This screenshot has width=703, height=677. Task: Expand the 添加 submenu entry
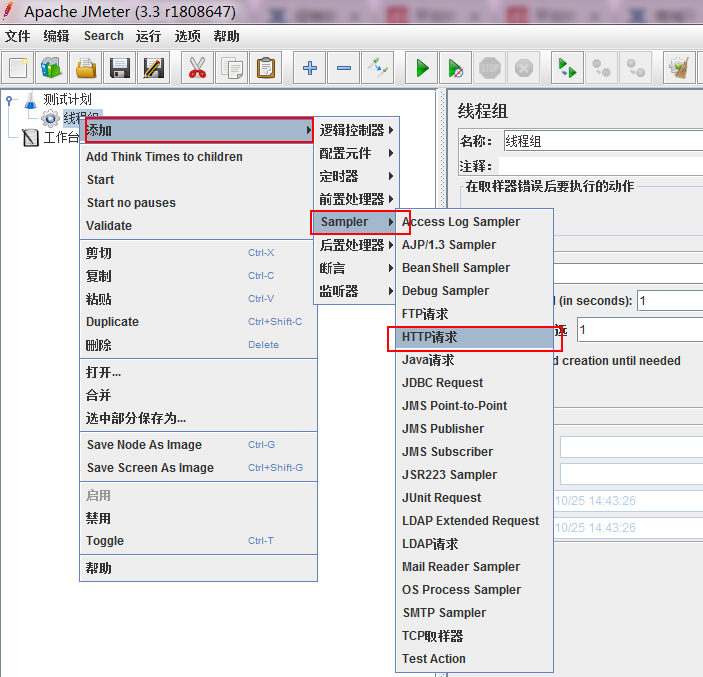coord(199,130)
